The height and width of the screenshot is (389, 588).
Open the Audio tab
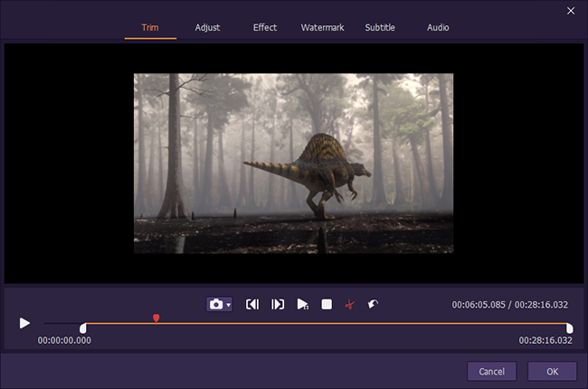[x=438, y=27]
